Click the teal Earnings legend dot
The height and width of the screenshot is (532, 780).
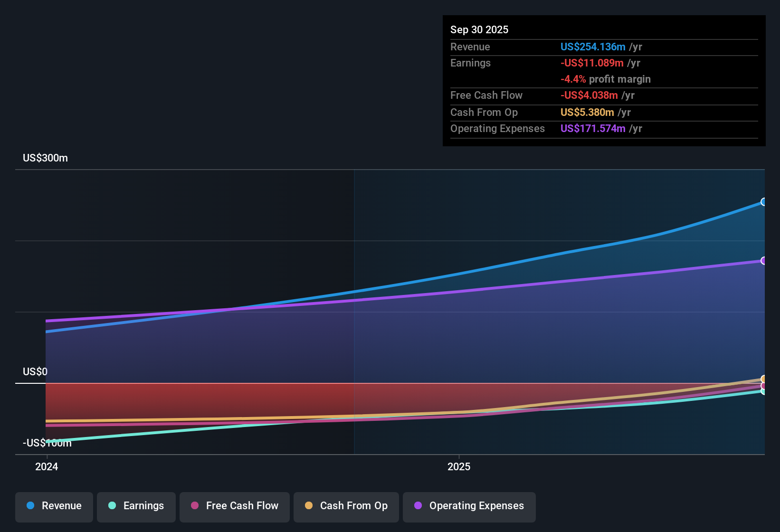point(112,506)
